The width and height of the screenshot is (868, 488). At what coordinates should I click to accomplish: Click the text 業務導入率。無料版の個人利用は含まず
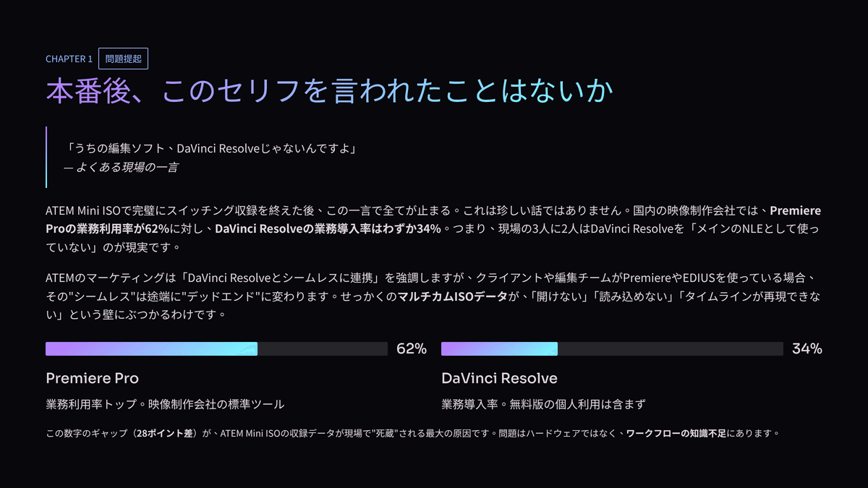pos(543,404)
